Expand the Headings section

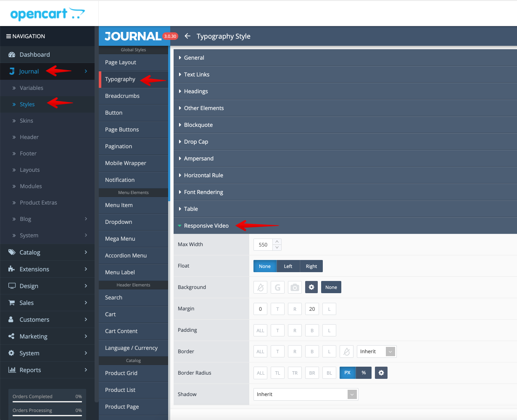(345, 91)
